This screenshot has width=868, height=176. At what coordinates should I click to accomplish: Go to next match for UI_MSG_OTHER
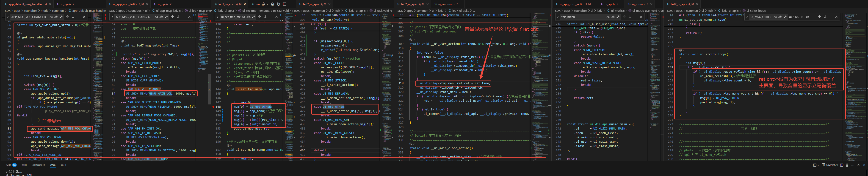pos(825,17)
